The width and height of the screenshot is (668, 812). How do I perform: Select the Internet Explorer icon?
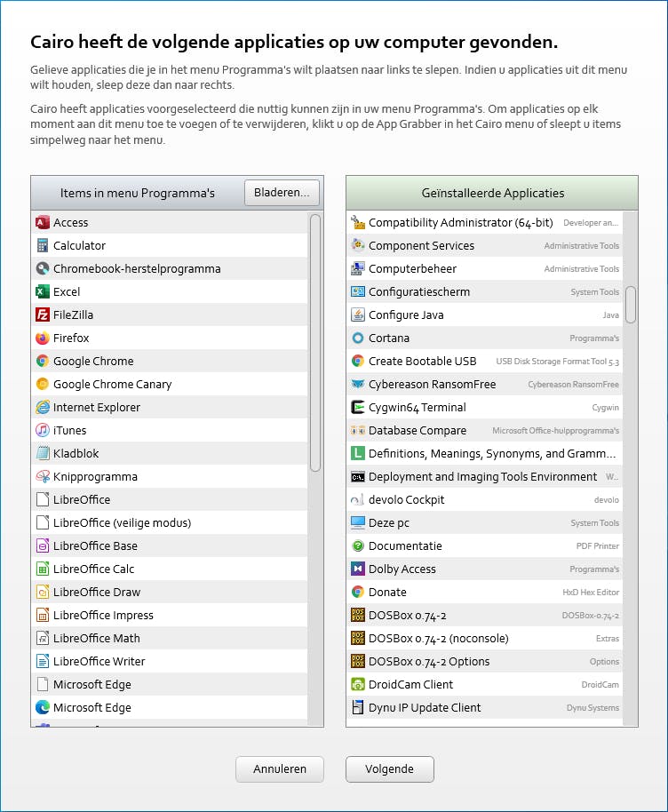[x=43, y=407]
